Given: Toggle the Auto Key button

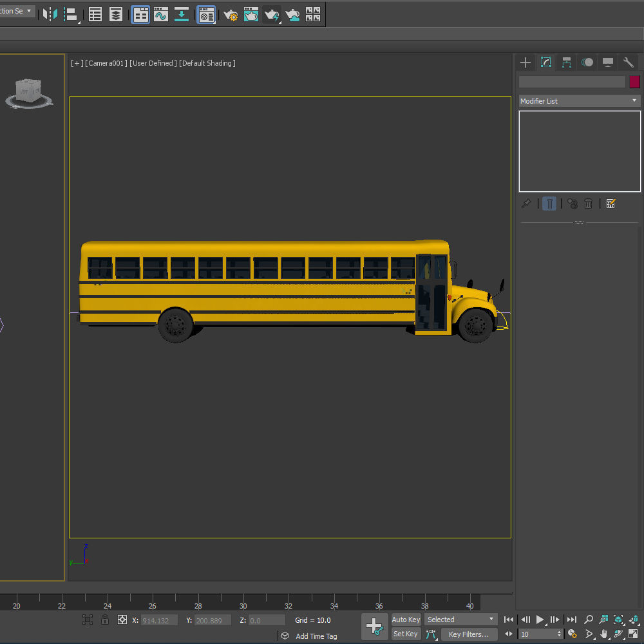Looking at the screenshot, I should 406,620.
